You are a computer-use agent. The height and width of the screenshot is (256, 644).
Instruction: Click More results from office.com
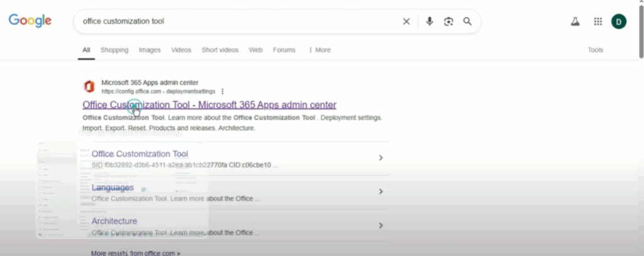point(136,253)
